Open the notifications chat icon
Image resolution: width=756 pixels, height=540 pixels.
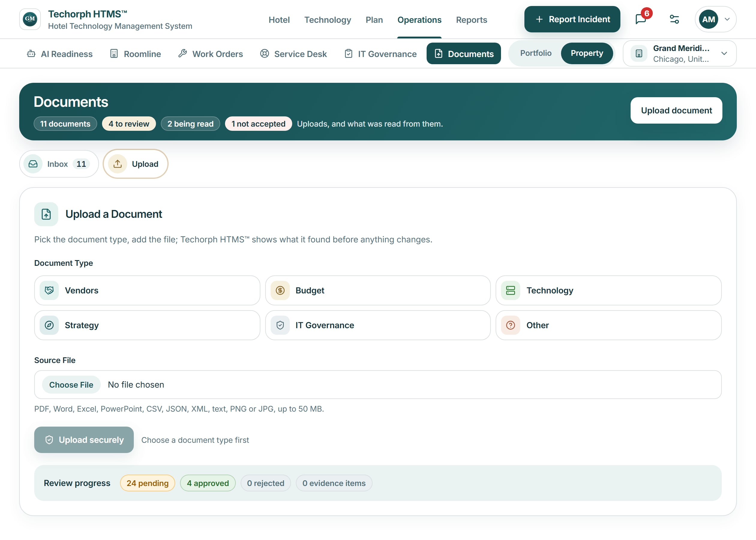click(640, 19)
